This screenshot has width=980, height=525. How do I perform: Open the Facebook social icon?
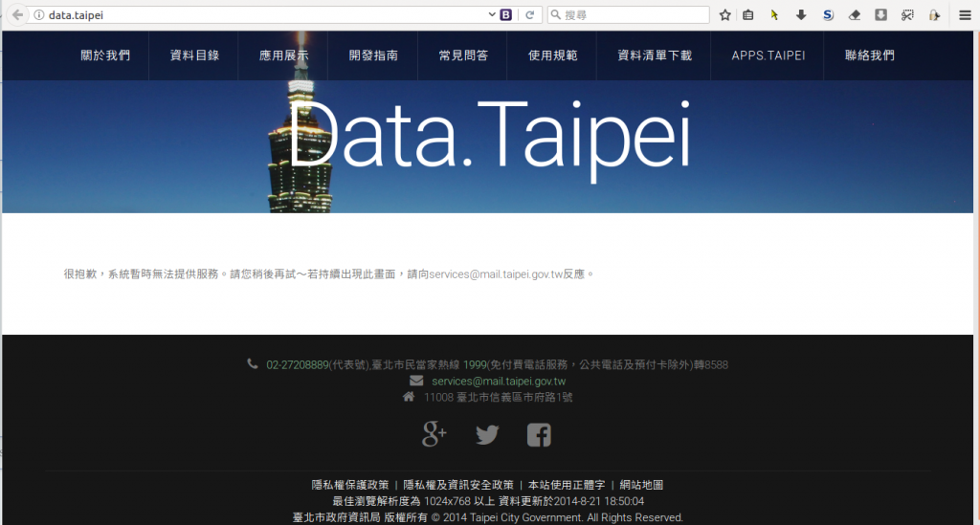539,434
